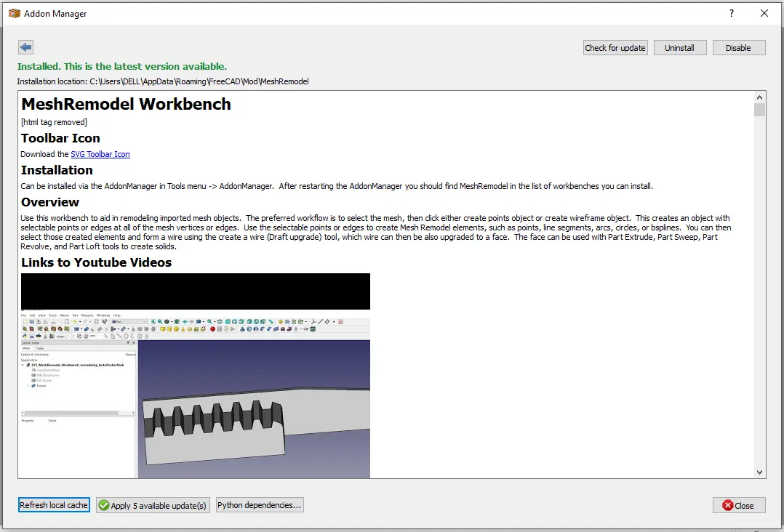Refresh the local cache
Viewport: 784px width, 532px height.
(54, 504)
